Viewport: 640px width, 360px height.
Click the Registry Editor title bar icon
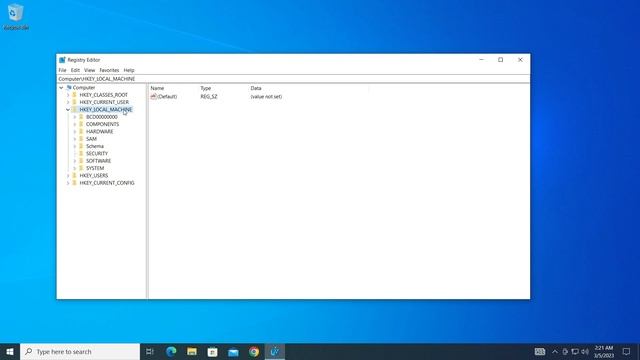click(x=62, y=60)
